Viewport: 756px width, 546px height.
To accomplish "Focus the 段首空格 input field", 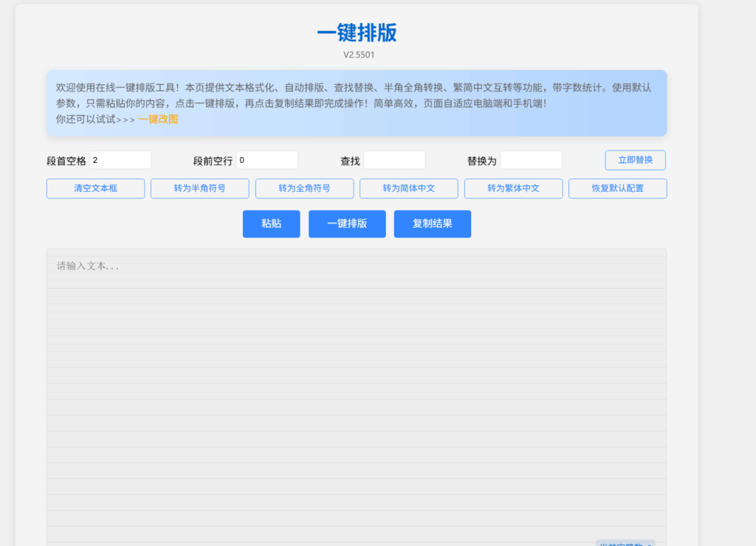I will click(120, 160).
